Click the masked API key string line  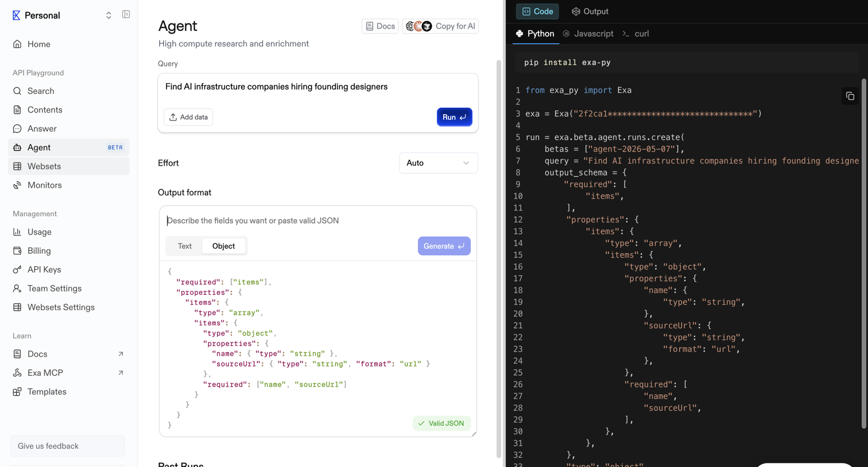click(644, 114)
